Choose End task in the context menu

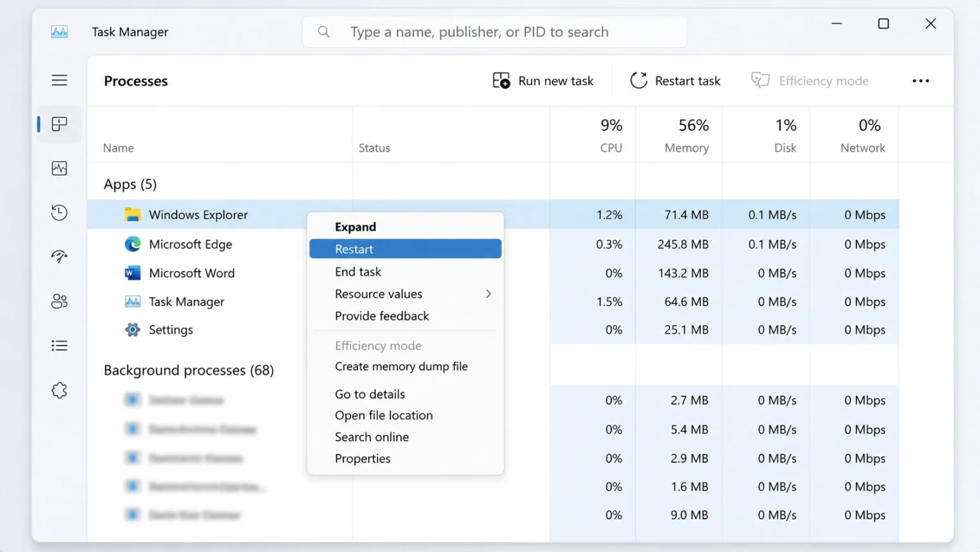(x=405, y=271)
